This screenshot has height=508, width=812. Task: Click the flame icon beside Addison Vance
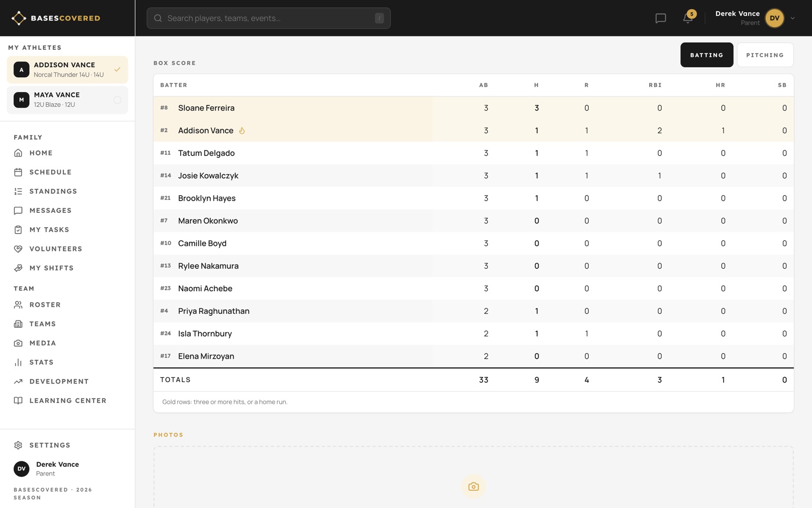pos(242,131)
